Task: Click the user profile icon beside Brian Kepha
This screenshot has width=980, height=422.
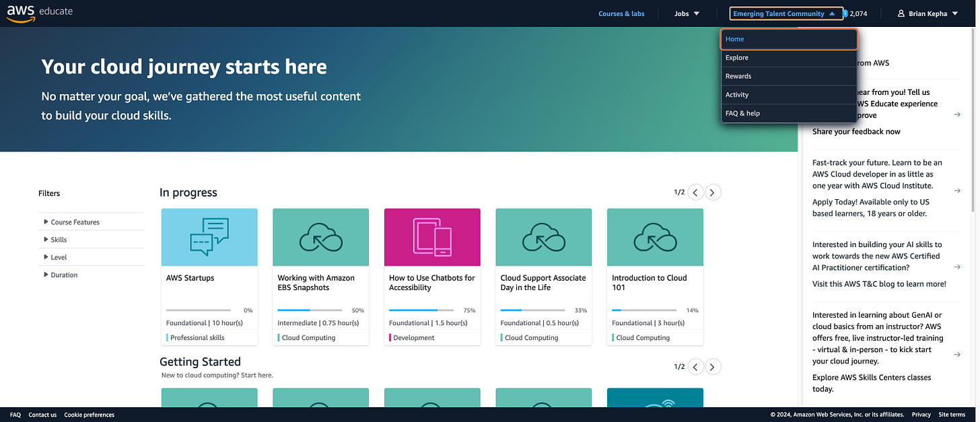Action: point(901,13)
